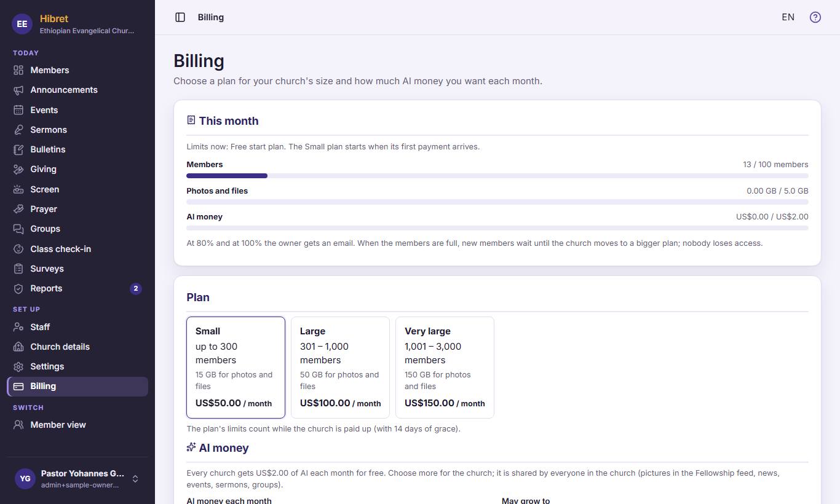The width and height of the screenshot is (840, 504).
Task: Click the EE church avatar
Action: 22,24
